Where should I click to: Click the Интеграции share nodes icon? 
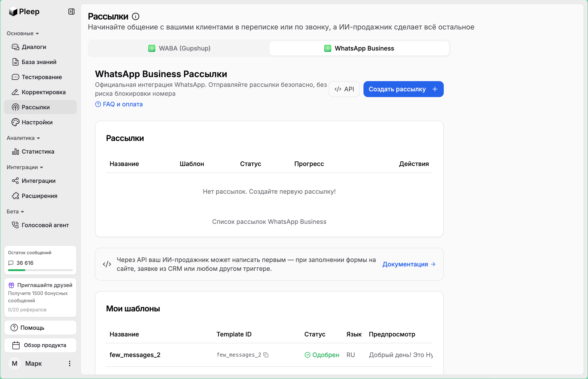15,181
